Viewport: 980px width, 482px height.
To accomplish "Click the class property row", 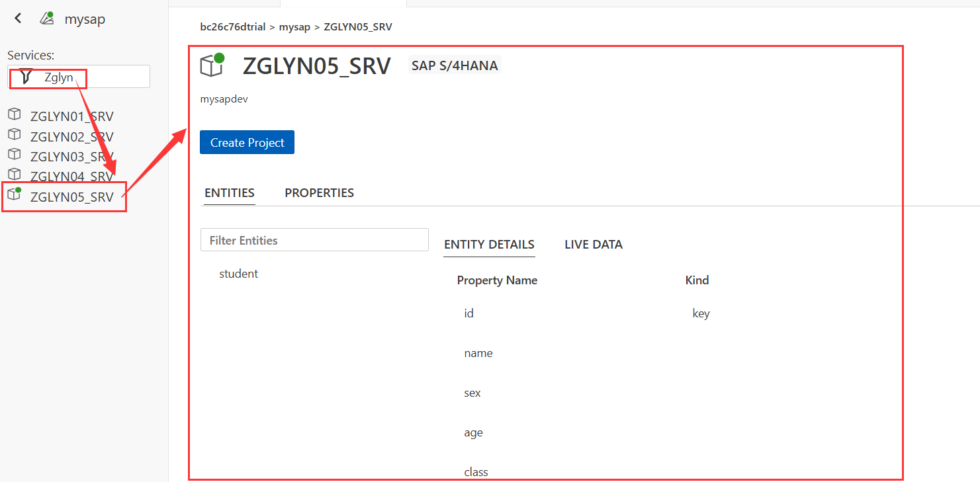I will tap(476, 472).
